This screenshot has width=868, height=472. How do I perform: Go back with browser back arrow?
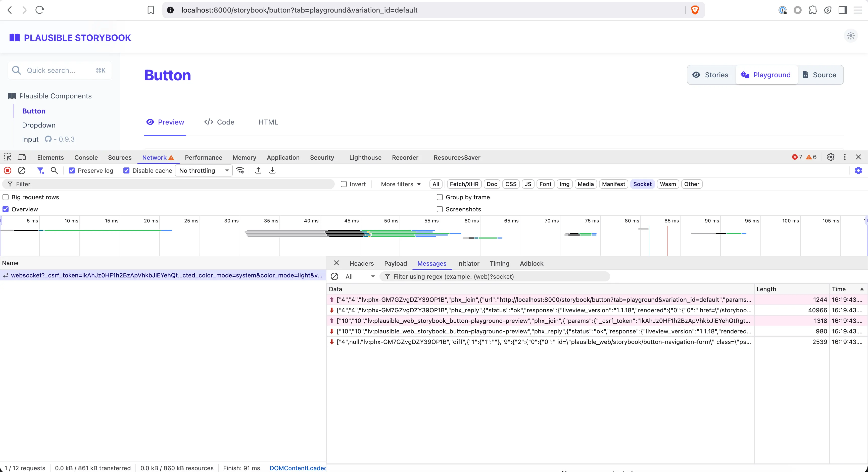[10, 10]
